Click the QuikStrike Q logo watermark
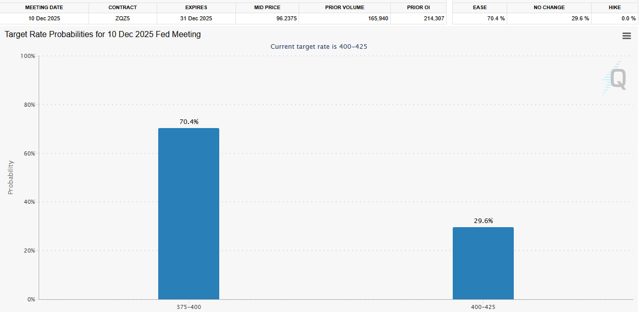The image size is (644, 312). pyautogui.click(x=617, y=79)
